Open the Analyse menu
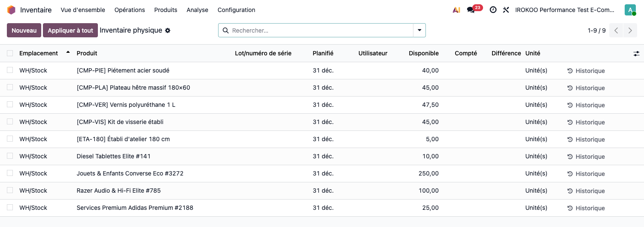Screen dimensions: 644x227 (x=197, y=10)
